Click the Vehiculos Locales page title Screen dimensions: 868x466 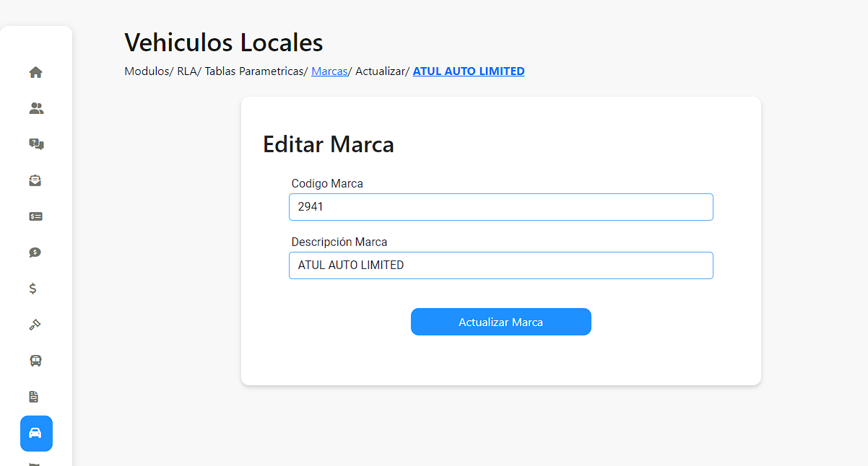(224, 43)
